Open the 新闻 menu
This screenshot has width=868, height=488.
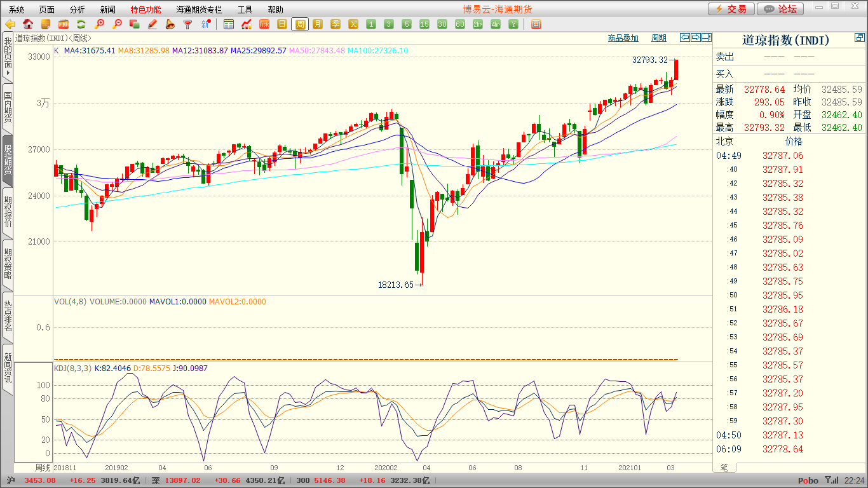click(x=108, y=10)
